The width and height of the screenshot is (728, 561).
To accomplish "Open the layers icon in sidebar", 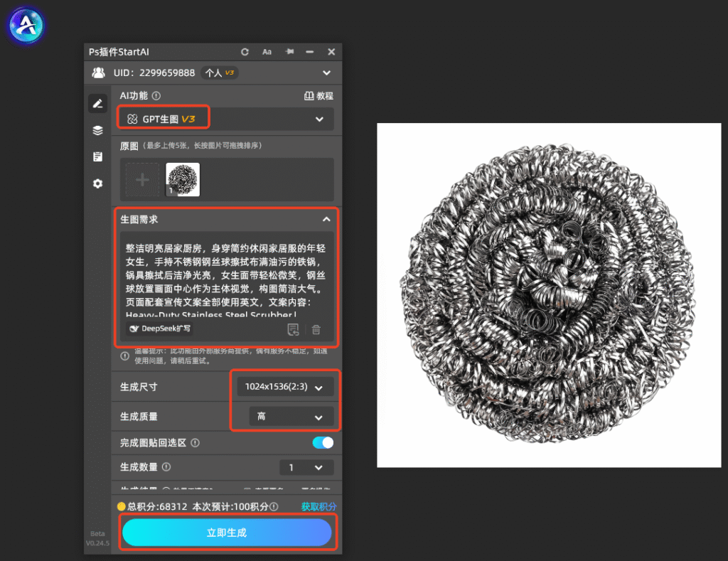I will [97, 131].
